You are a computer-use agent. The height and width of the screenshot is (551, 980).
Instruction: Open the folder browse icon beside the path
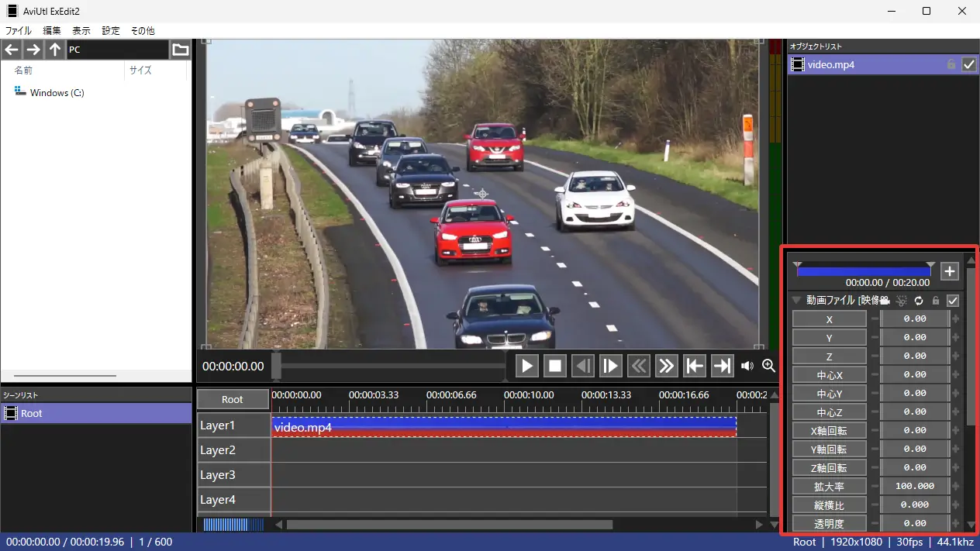tap(180, 50)
